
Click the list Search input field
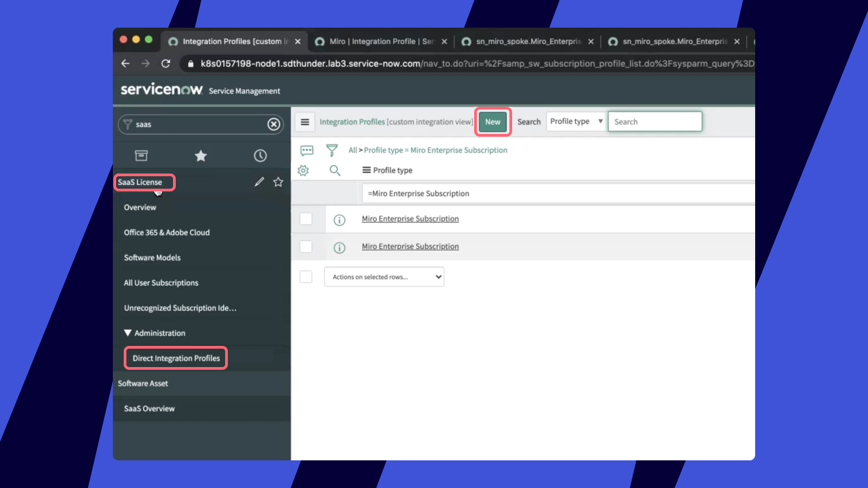click(x=655, y=121)
